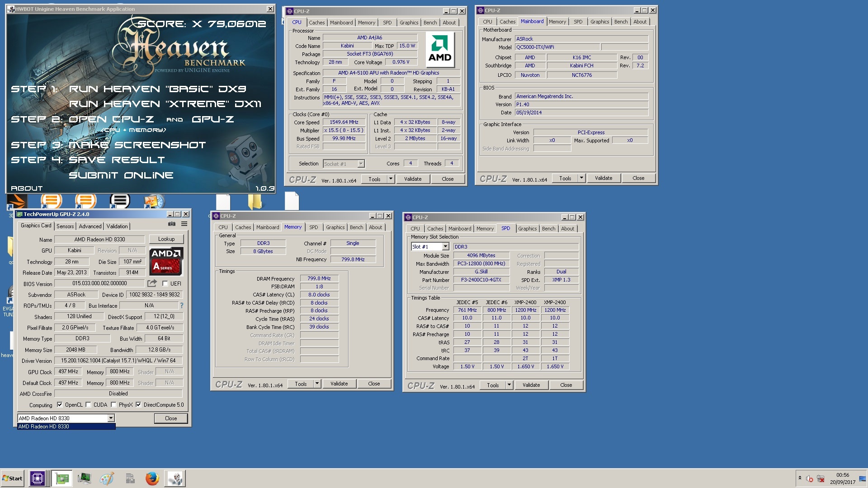Open Heaven robot taskbar icon
Screen dimensions: 868x488
point(175,479)
